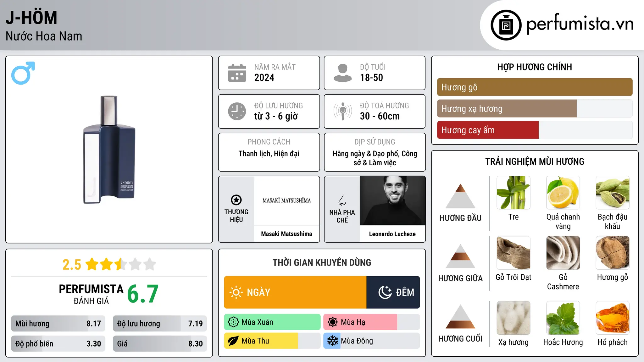
Task: Open the Tre bamboo note image
Action: 514,193
